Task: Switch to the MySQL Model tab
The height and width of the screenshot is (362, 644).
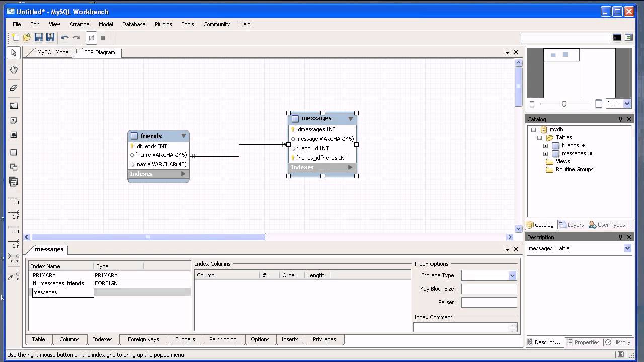Action: (53, 52)
